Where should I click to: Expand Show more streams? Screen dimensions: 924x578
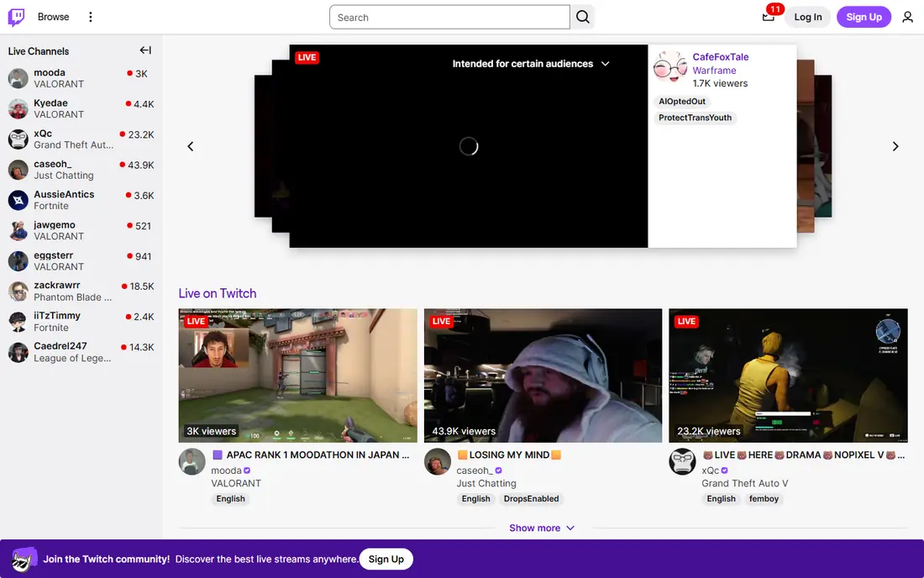542,528
